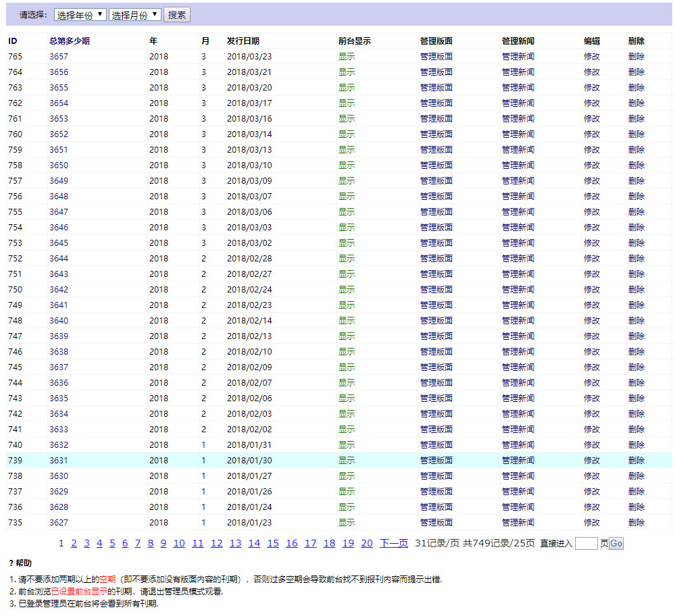
Task: Edit the issue dated 2018/02/14
Action: point(591,321)
